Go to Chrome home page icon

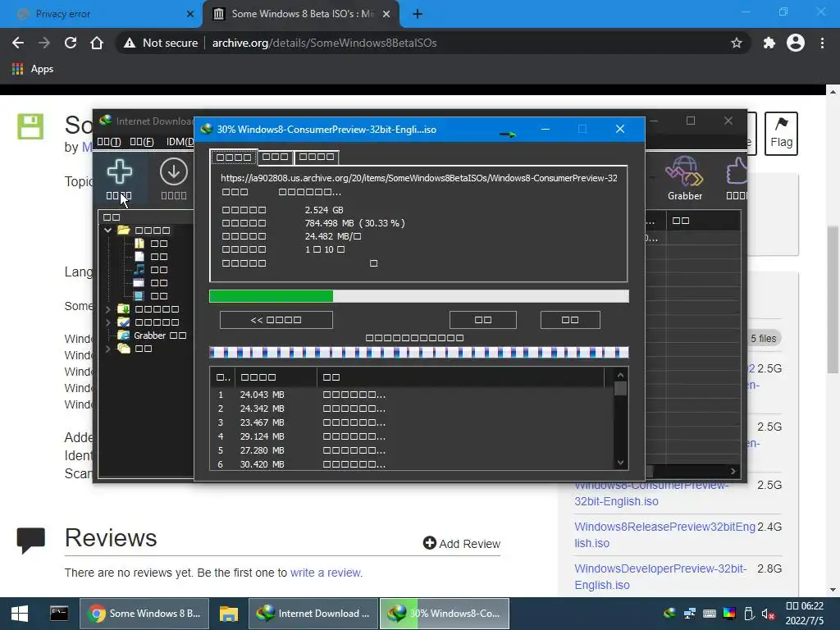[x=97, y=43]
